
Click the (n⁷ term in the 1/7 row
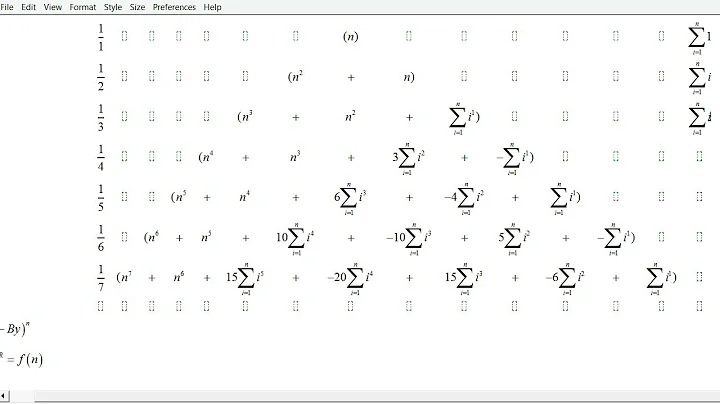(x=124, y=277)
